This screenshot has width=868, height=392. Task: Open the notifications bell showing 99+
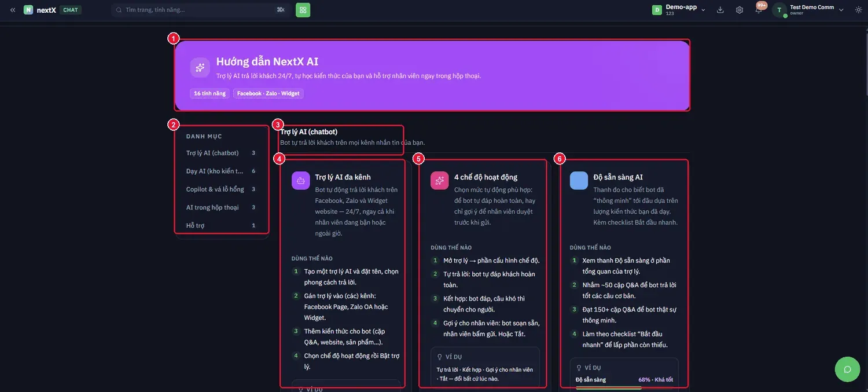tap(759, 9)
